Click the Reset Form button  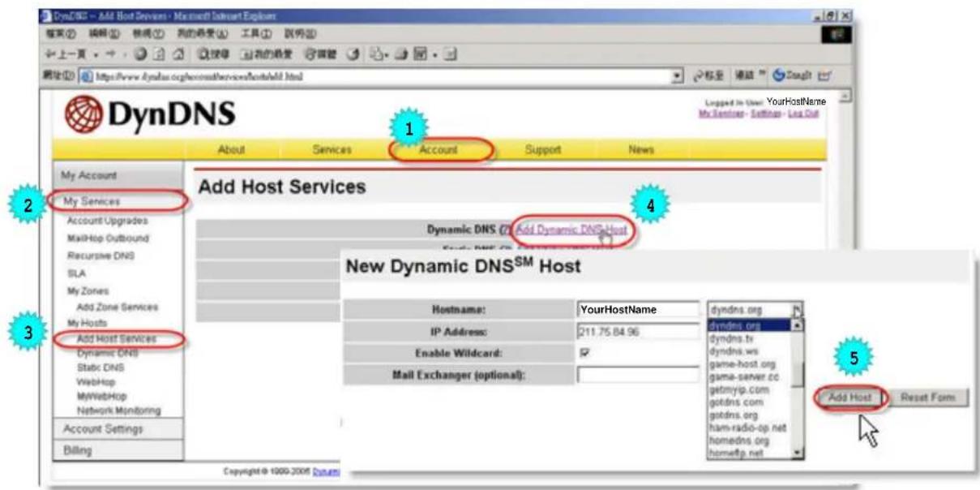coord(928,398)
